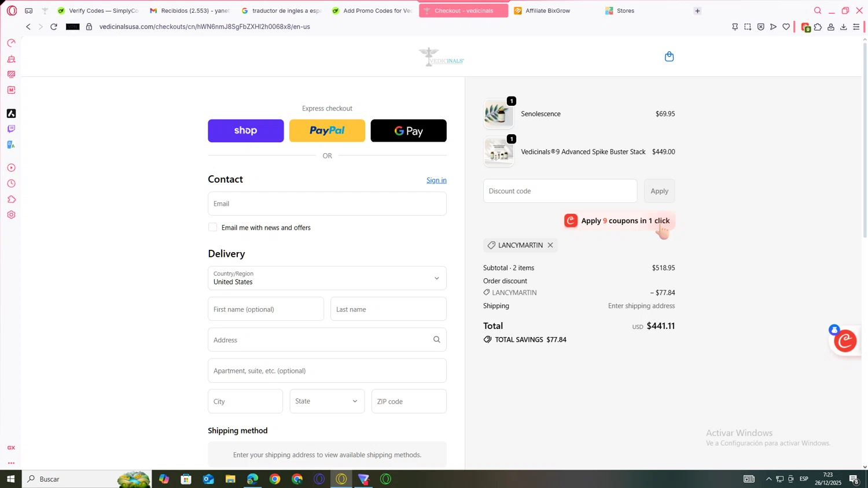Click the ZIP code field
This screenshot has width=868, height=488.
(x=409, y=401)
